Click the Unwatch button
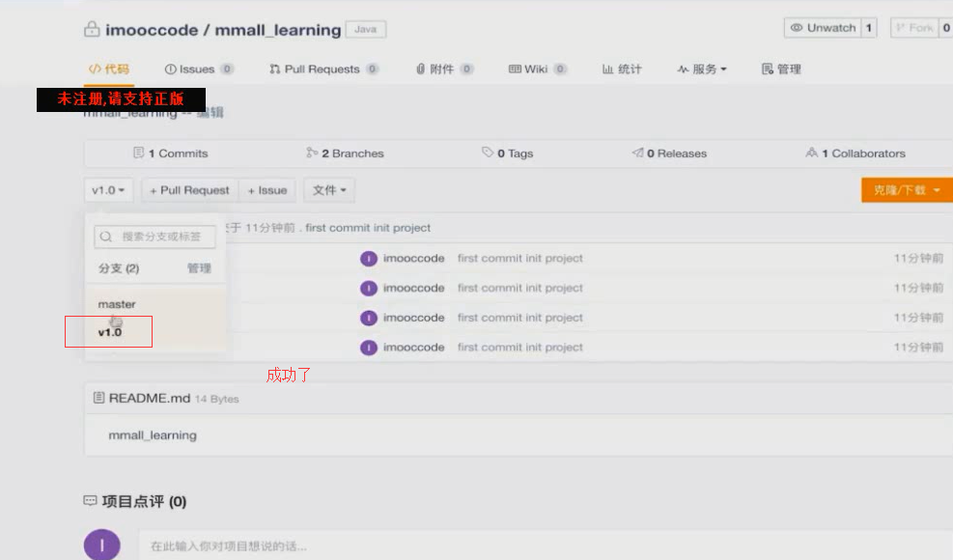The height and width of the screenshot is (560, 953). coord(823,28)
